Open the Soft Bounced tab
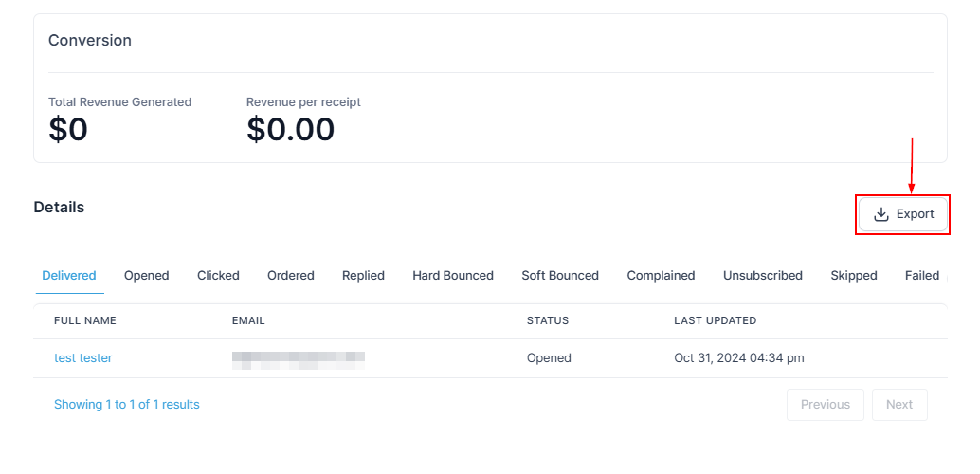 pyautogui.click(x=560, y=276)
